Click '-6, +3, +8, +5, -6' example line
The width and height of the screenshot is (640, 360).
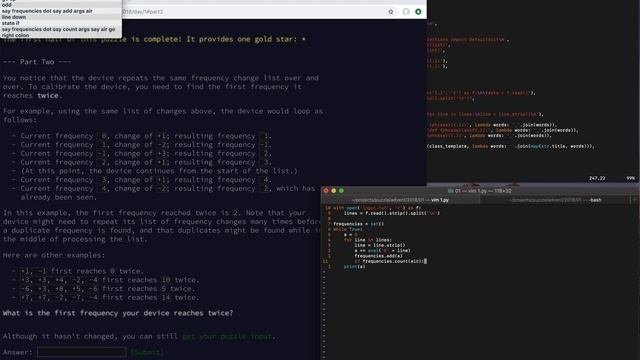click(107, 289)
